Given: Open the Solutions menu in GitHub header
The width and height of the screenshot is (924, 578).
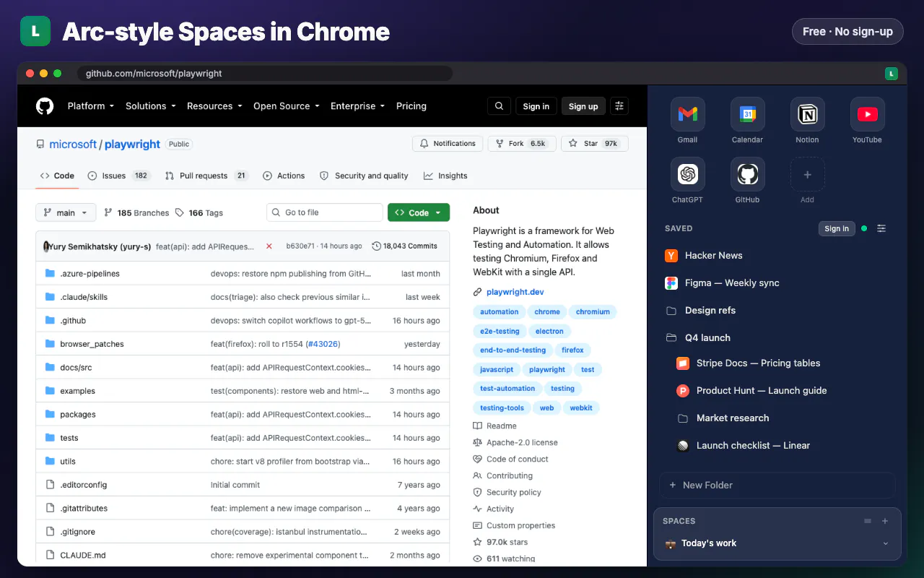Looking at the screenshot, I should point(151,105).
